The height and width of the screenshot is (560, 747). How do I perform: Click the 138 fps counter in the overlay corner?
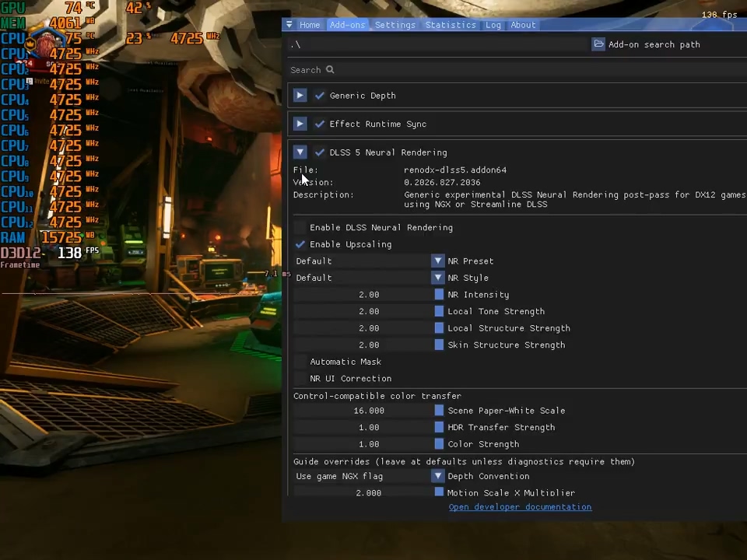[x=719, y=15]
